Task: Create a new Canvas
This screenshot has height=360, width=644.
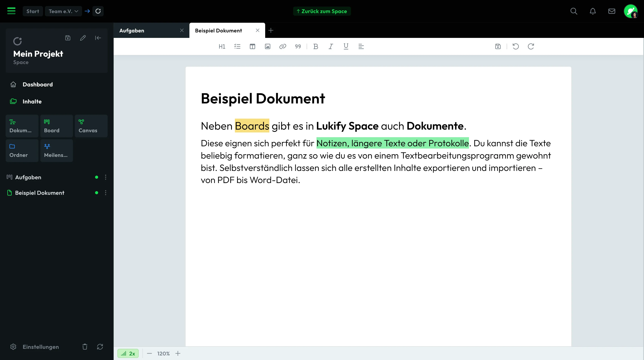Action: 91,126
